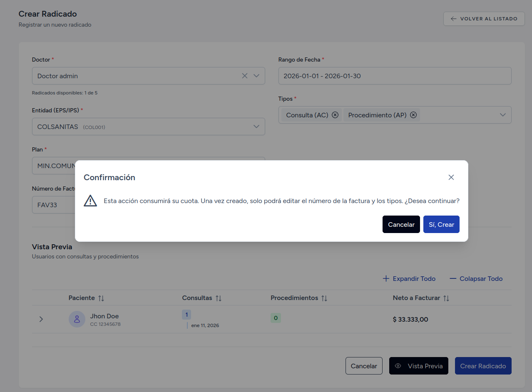The image size is (532, 392).
Task: Confirm with Sí, Crear button
Action: coord(441,224)
